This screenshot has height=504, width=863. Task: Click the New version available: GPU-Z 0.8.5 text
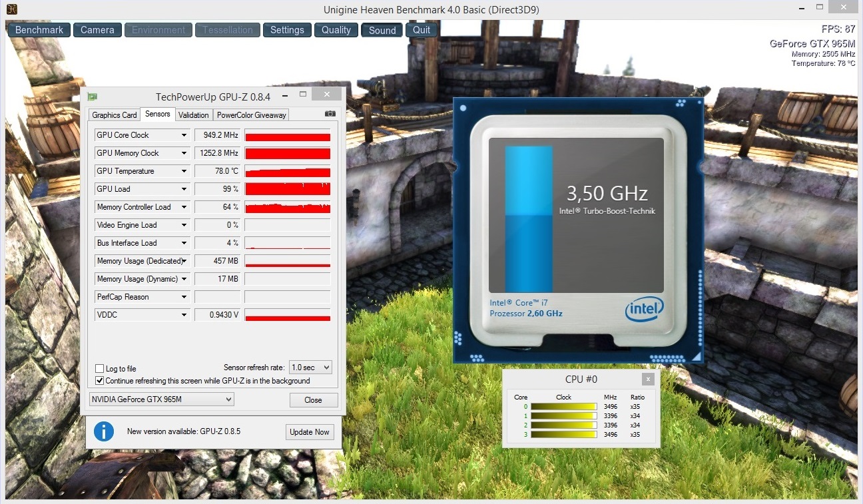coord(184,431)
